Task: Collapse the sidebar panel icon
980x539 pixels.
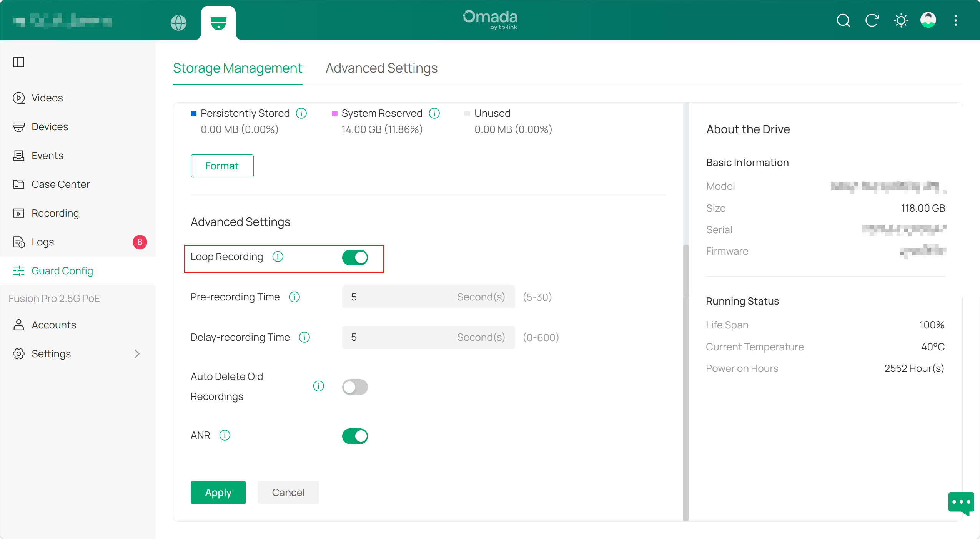Action: tap(18, 62)
